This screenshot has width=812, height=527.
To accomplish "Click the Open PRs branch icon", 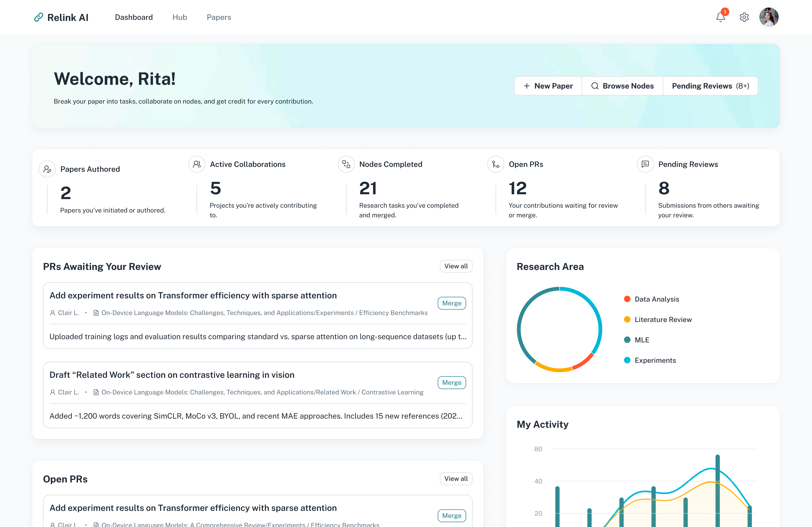I will 495,164.
